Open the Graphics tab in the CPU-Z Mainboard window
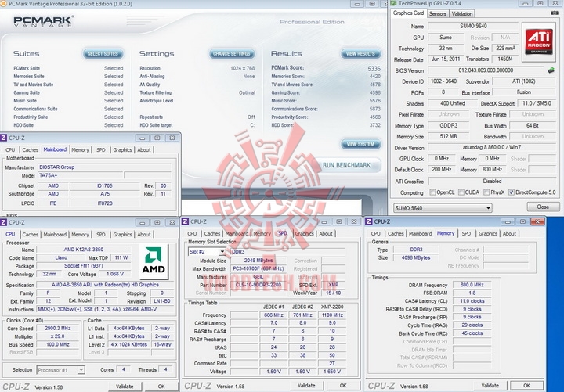 [122, 149]
